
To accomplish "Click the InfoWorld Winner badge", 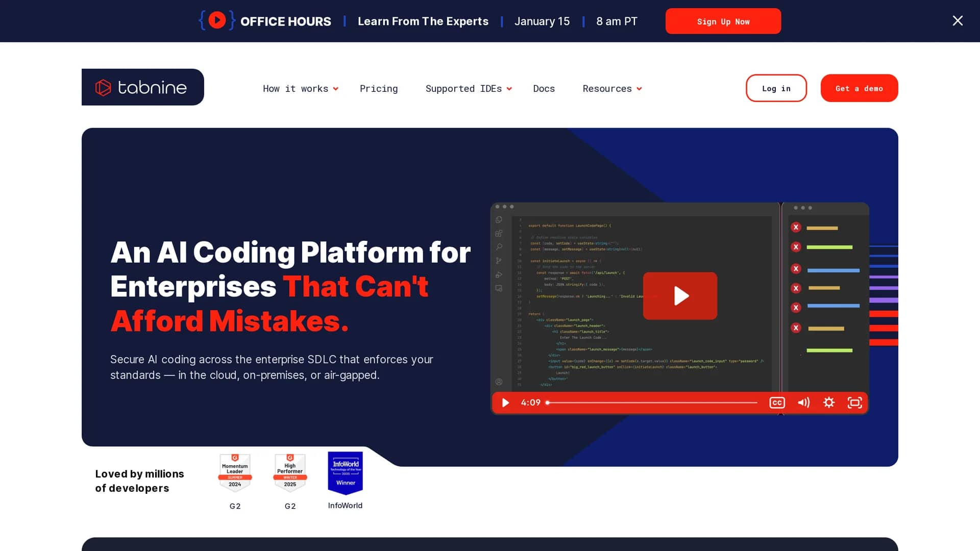I will (345, 473).
